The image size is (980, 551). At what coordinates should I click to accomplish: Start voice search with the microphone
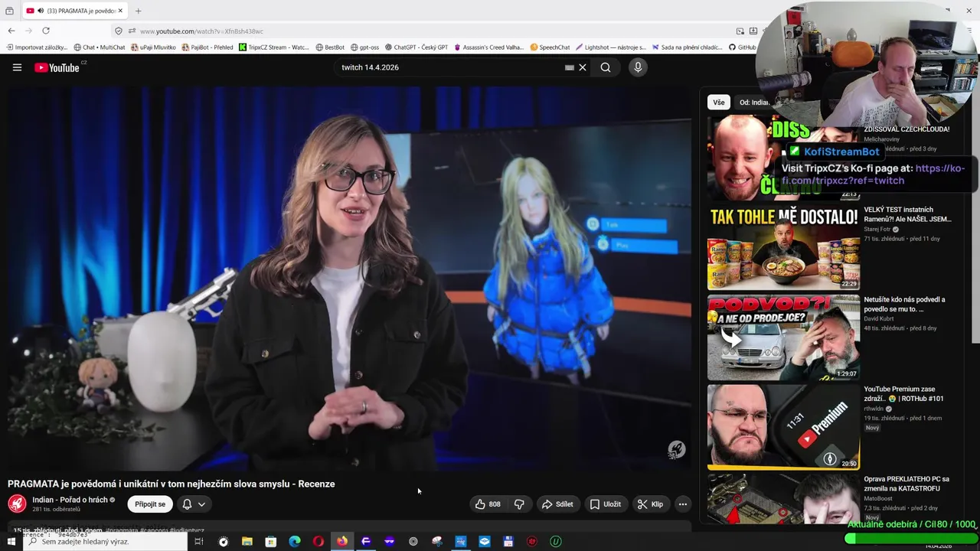638,67
